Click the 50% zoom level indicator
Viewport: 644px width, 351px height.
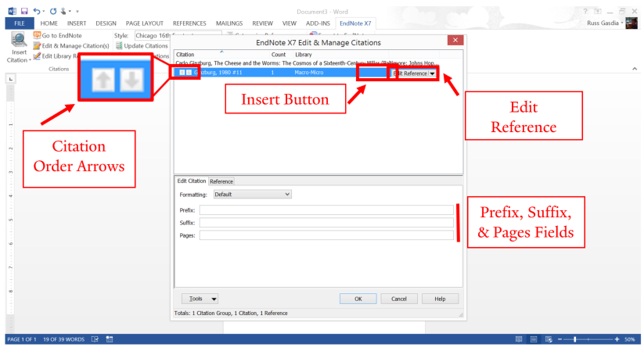click(x=629, y=339)
